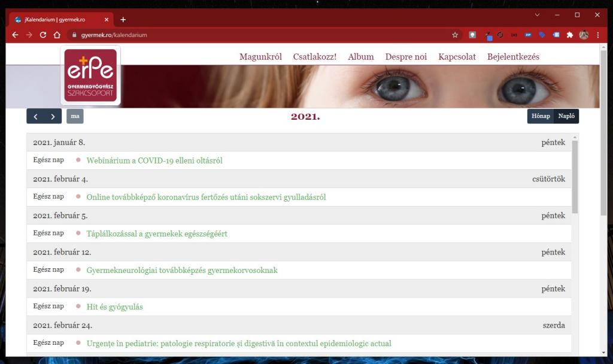
Task: Open the Magunkról menu item
Action: pyautogui.click(x=260, y=57)
